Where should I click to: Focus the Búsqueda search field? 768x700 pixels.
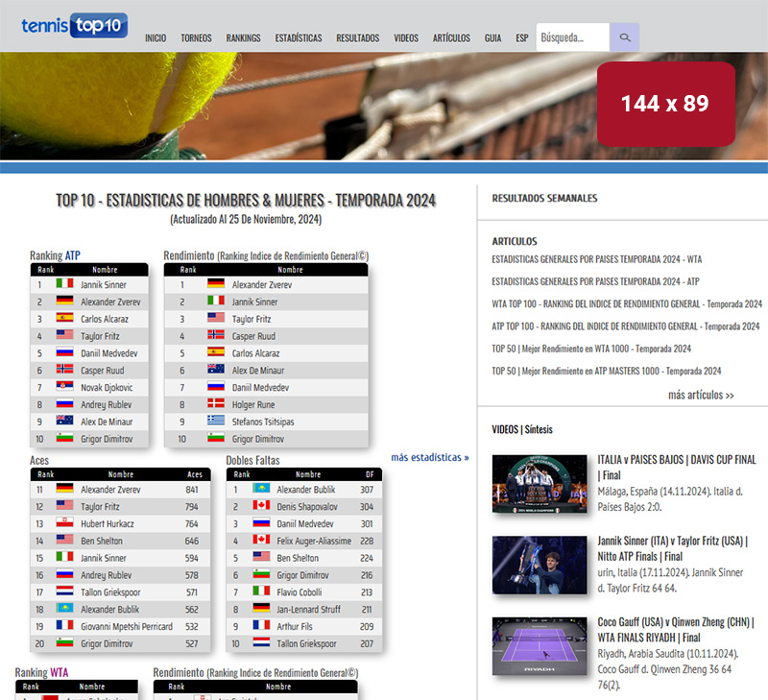572,37
